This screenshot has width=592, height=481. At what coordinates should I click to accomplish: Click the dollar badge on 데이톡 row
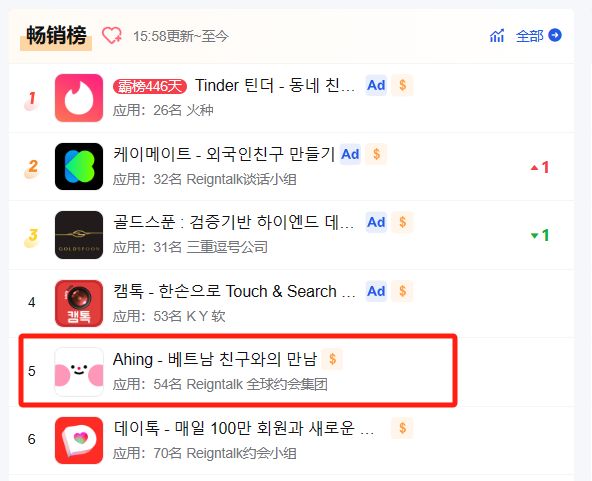point(402,428)
